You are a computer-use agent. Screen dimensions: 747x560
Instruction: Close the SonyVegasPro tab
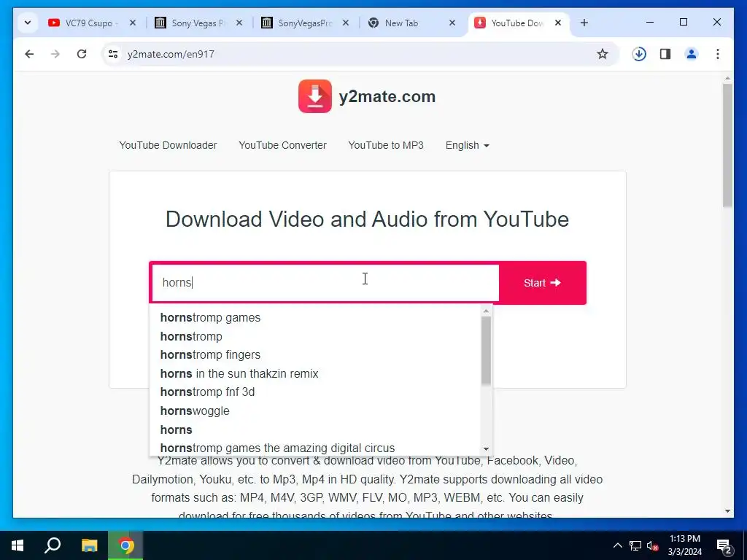[346, 23]
